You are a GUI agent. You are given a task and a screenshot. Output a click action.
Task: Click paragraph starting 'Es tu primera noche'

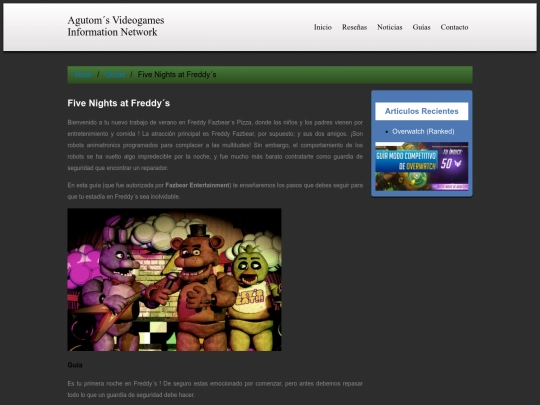click(215, 389)
